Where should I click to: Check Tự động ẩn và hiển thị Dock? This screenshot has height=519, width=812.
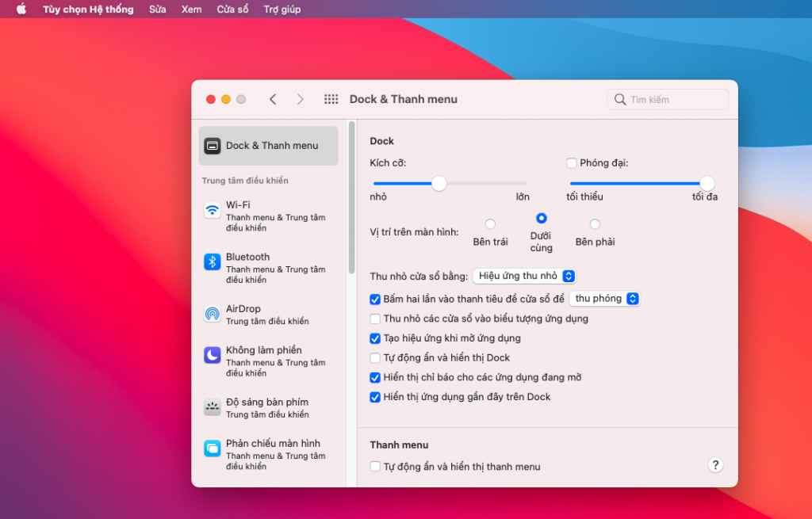375,358
